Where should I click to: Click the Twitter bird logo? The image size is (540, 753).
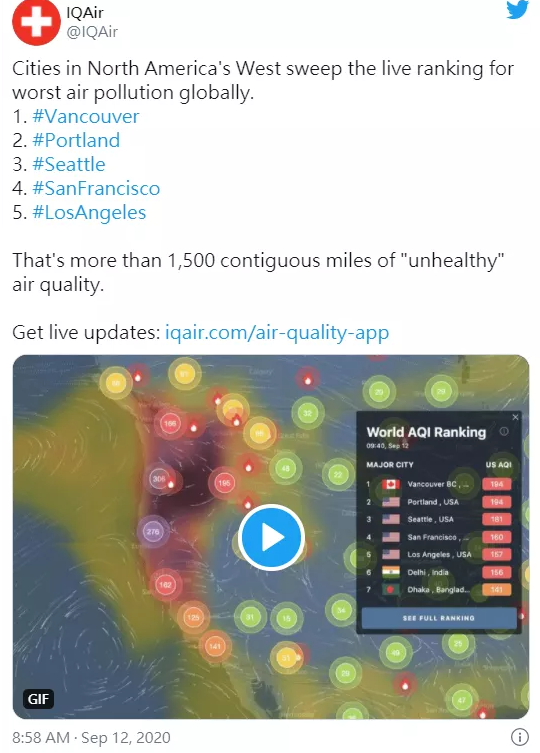pos(517,10)
